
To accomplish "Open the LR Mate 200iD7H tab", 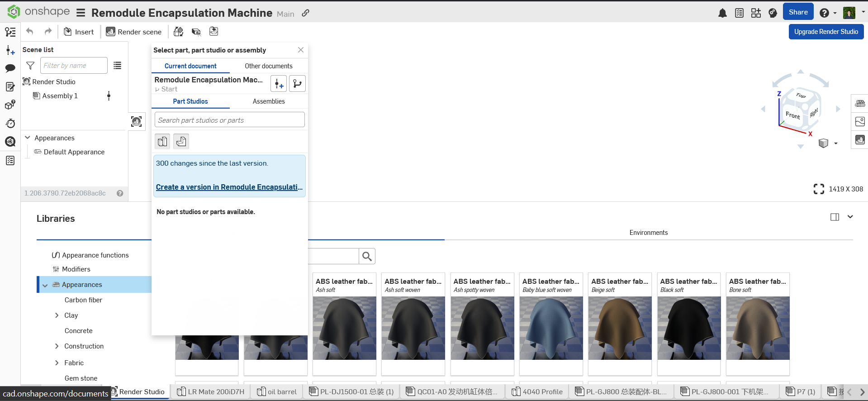I will (211, 391).
